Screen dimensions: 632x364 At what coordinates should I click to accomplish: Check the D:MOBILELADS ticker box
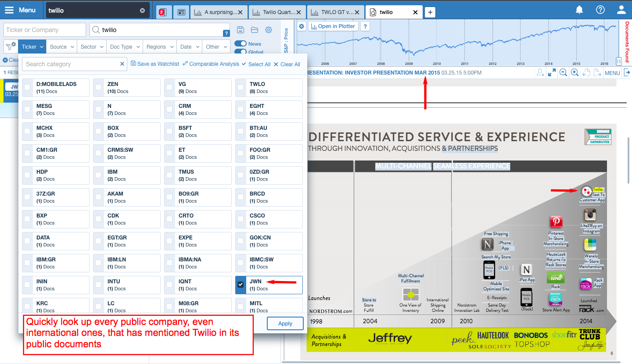(27, 87)
